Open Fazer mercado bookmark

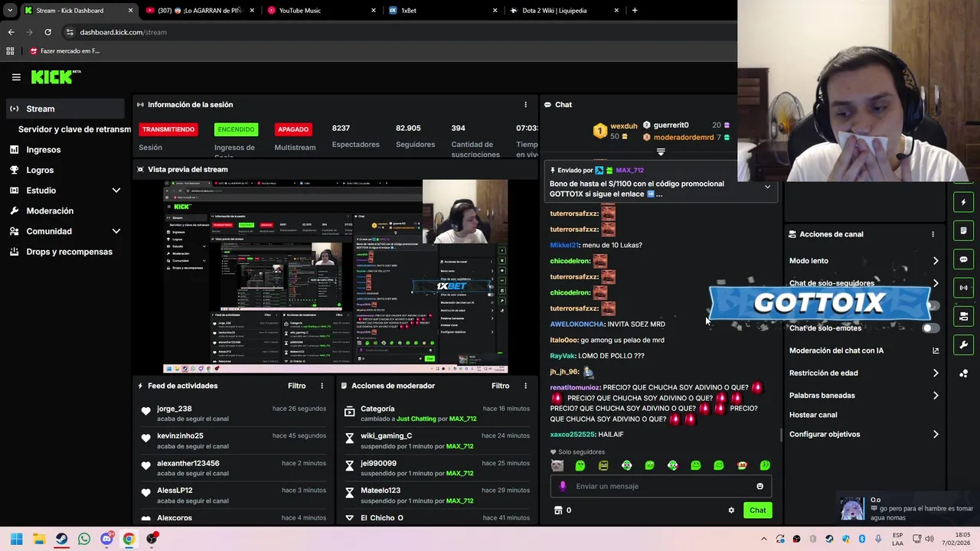tap(64, 51)
